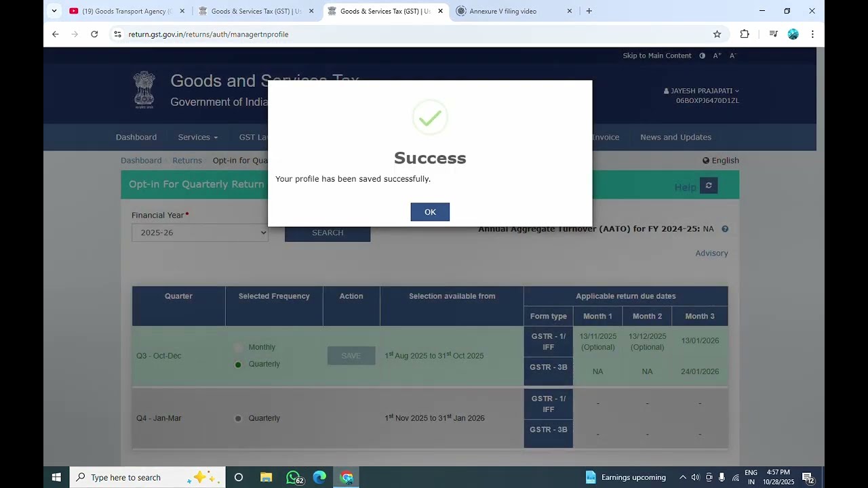Click Returns breadcrumb link

(187, 161)
